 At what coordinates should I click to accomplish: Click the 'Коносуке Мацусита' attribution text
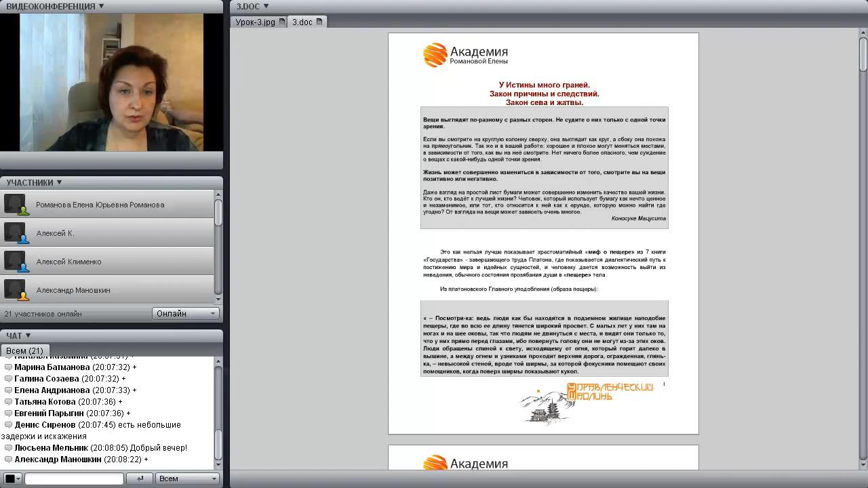[639, 218]
